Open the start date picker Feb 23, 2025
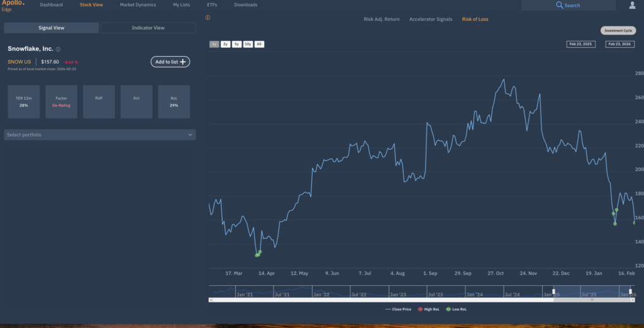This screenshot has width=644, height=328. [x=579, y=44]
